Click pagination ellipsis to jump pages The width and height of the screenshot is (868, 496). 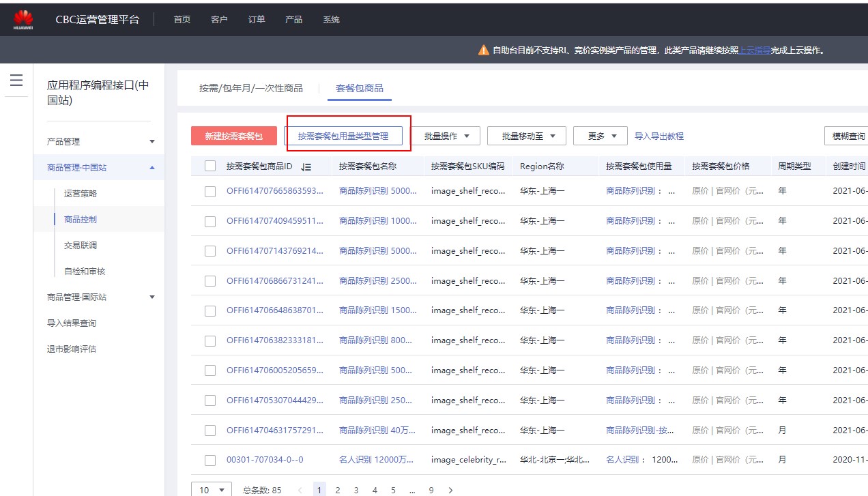click(x=412, y=490)
